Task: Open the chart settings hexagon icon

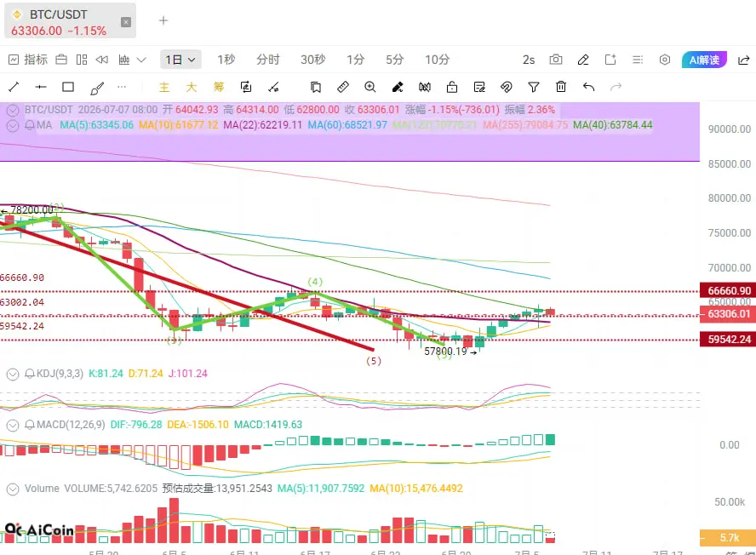Action: (x=665, y=60)
